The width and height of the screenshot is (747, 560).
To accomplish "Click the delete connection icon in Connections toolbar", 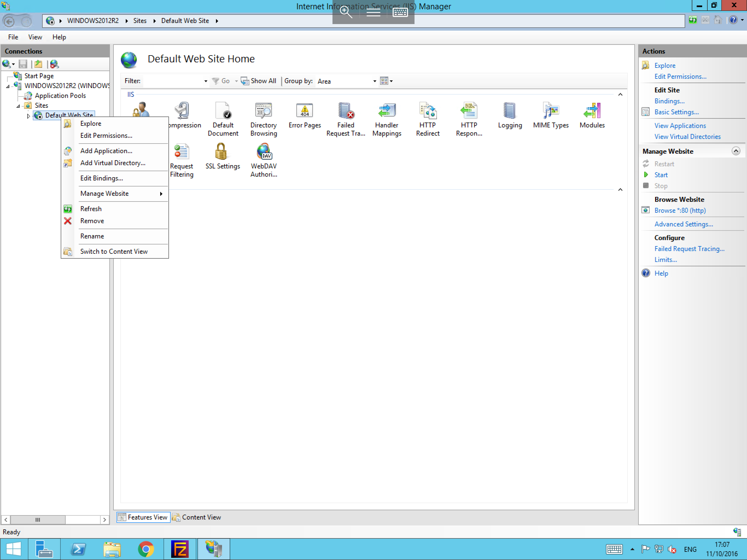I will tap(54, 64).
